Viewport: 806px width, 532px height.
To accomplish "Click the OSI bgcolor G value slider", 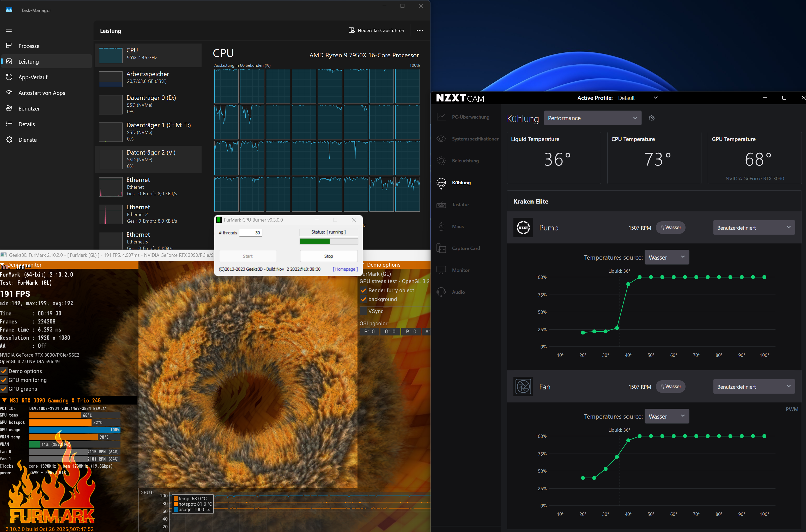I will (x=390, y=332).
